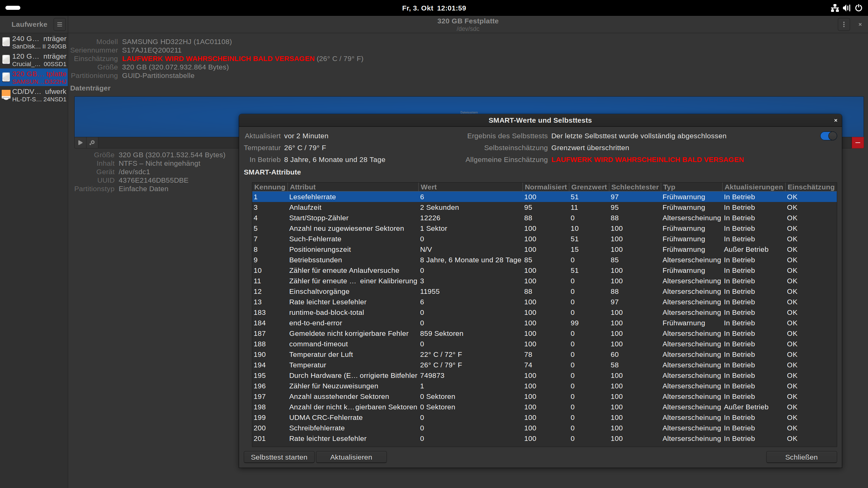The height and width of the screenshot is (488, 868).
Task: Sort by the Normalisiert column header
Action: click(x=545, y=187)
